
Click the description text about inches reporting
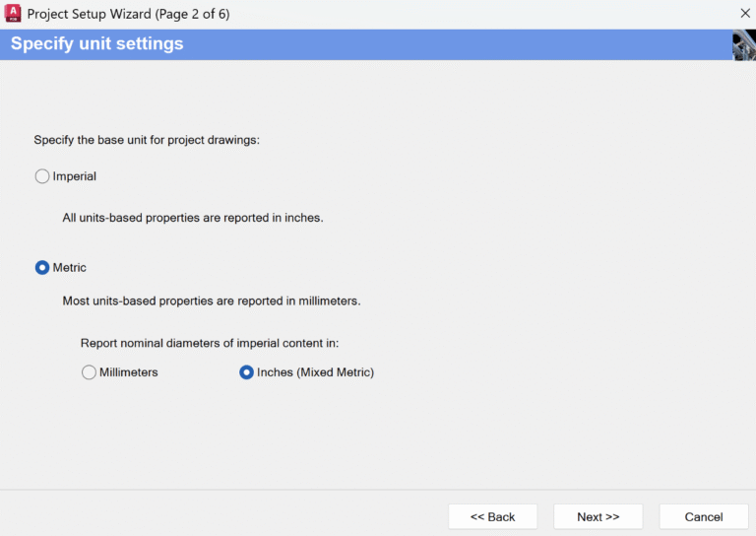(193, 218)
